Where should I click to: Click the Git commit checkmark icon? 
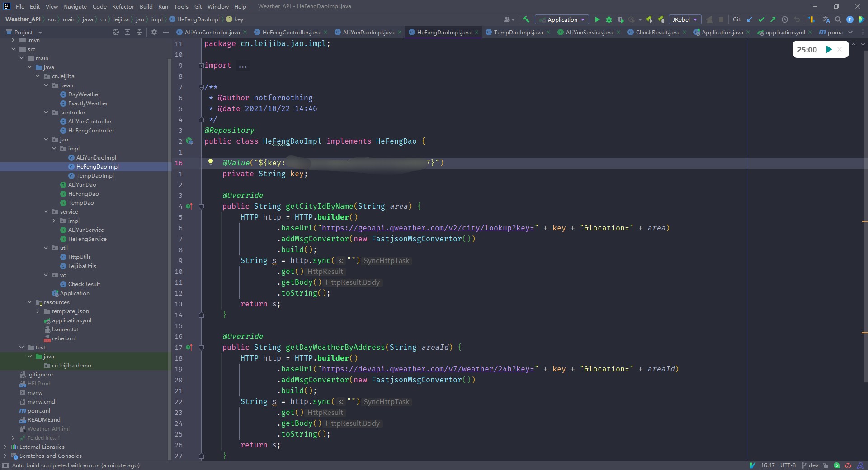pyautogui.click(x=761, y=19)
